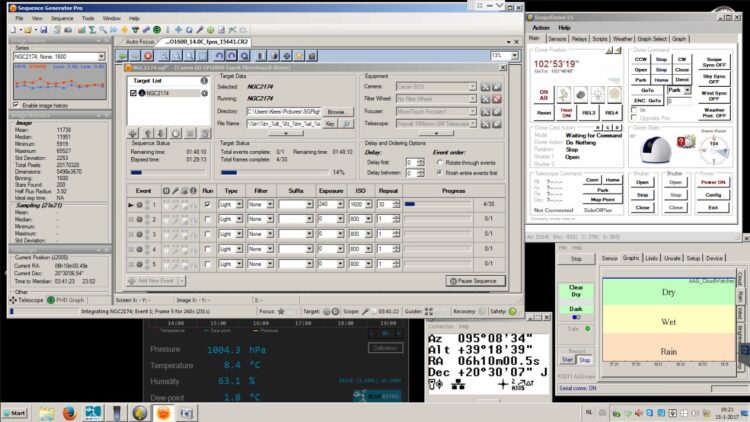Click the NGC2174 target settings gear icon
The height and width of the screenshot is (422, 750).
(205, 93)
